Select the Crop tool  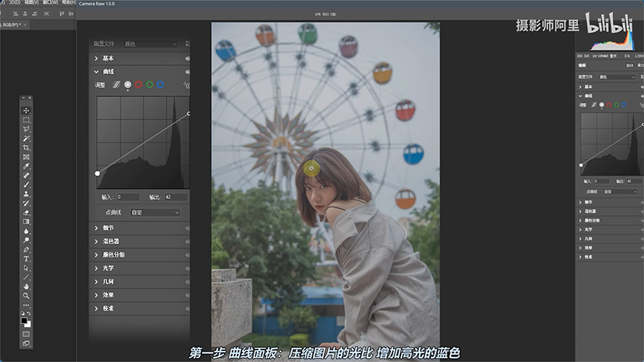[27, 147]
